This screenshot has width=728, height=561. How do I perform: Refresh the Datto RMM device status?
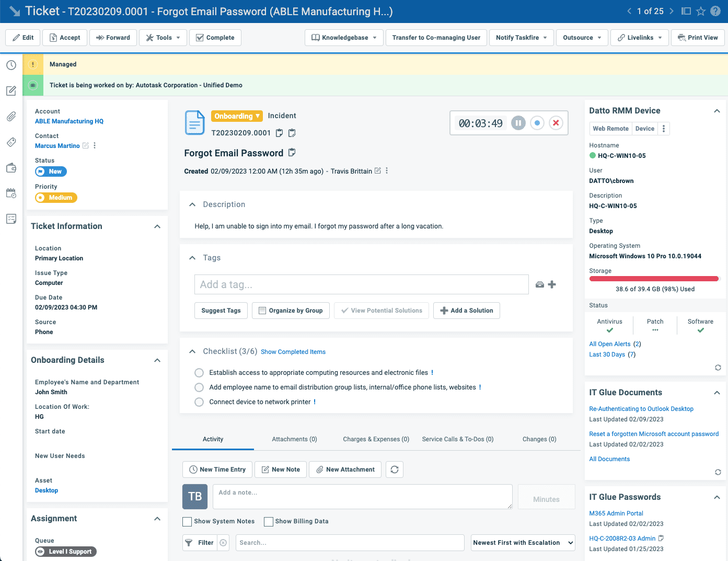(x=718, y=368)
